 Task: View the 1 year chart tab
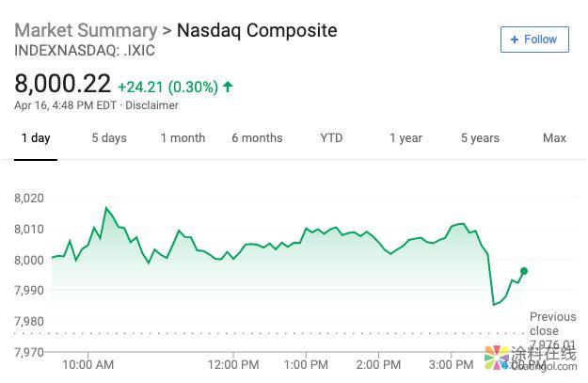(x=405, y=138)
